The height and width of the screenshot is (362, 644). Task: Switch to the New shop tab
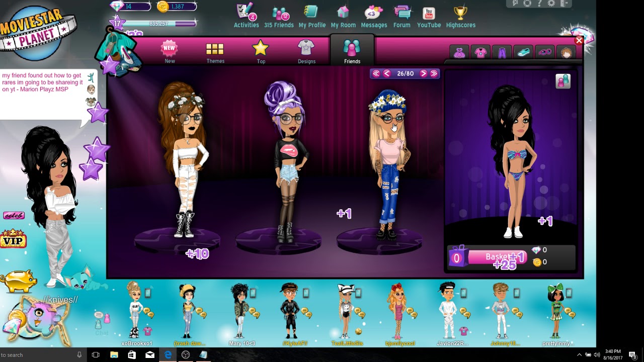(170, 52)
